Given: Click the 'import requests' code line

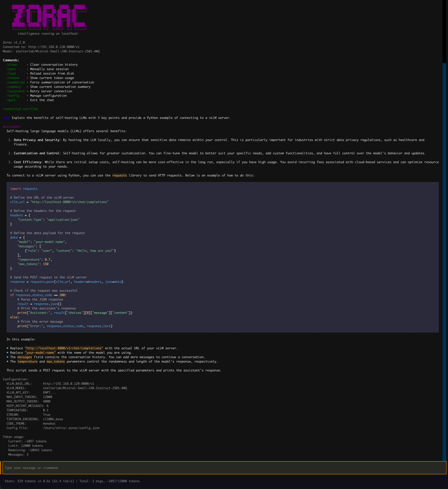Looking at the screenshot, I should pyautogui.click(x=24, y=189).
